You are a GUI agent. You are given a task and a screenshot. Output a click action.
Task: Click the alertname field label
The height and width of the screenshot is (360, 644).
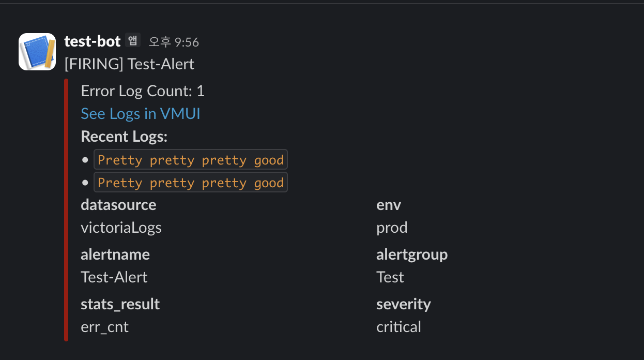click(x=115, y=254)
